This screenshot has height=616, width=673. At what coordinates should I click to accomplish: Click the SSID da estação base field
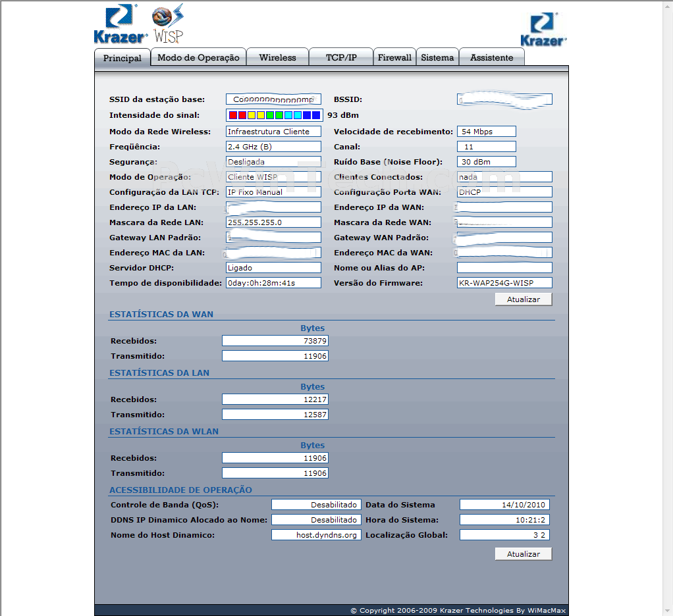[273, 99]
